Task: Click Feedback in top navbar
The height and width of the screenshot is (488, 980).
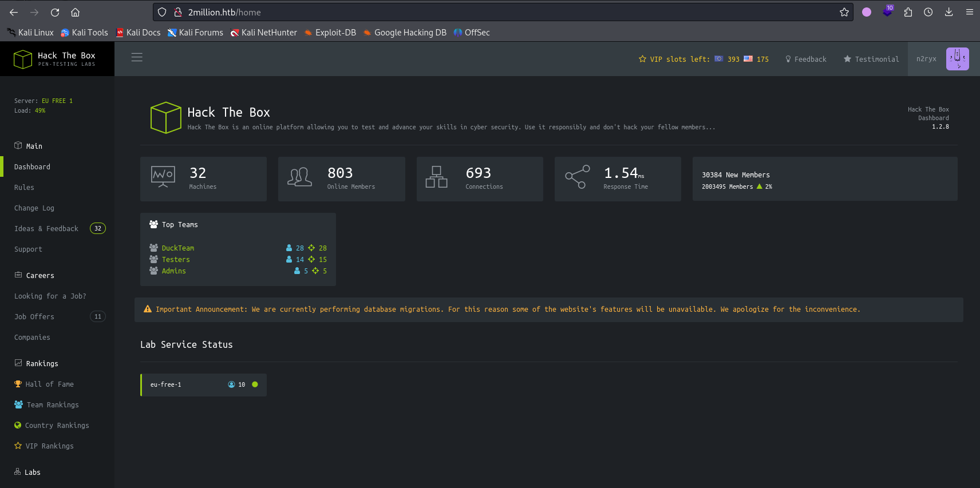Action: click(805, 59)
